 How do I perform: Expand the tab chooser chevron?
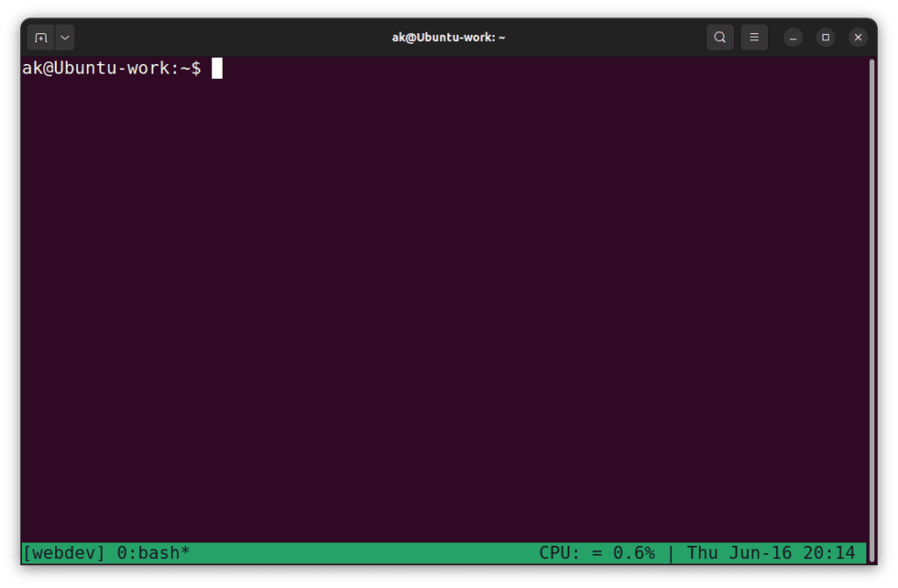click(64, 37)
